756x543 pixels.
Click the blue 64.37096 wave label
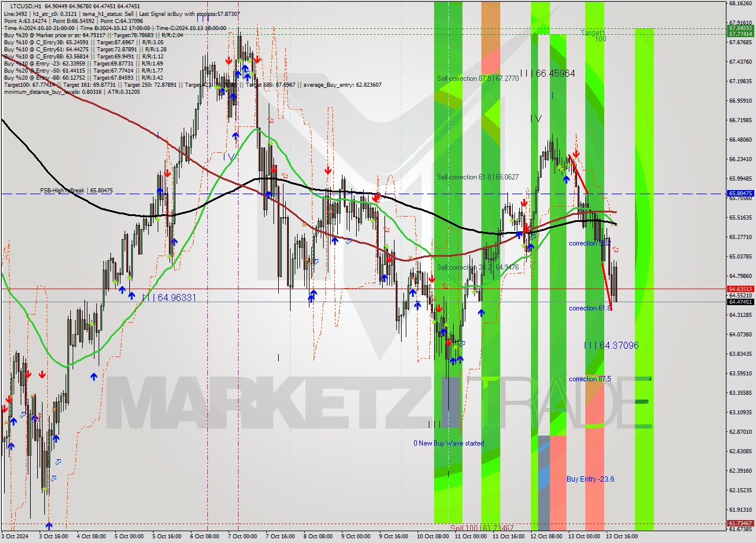pyautogui.click(x=611, y=345)
